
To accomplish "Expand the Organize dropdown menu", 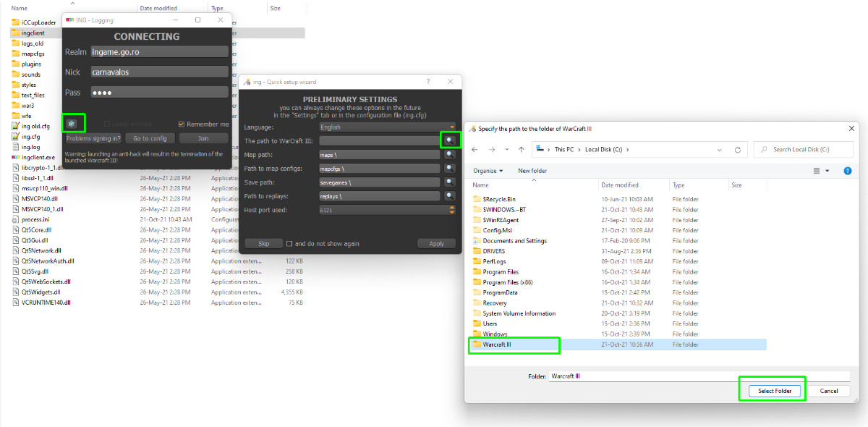I will click(489, 171).
